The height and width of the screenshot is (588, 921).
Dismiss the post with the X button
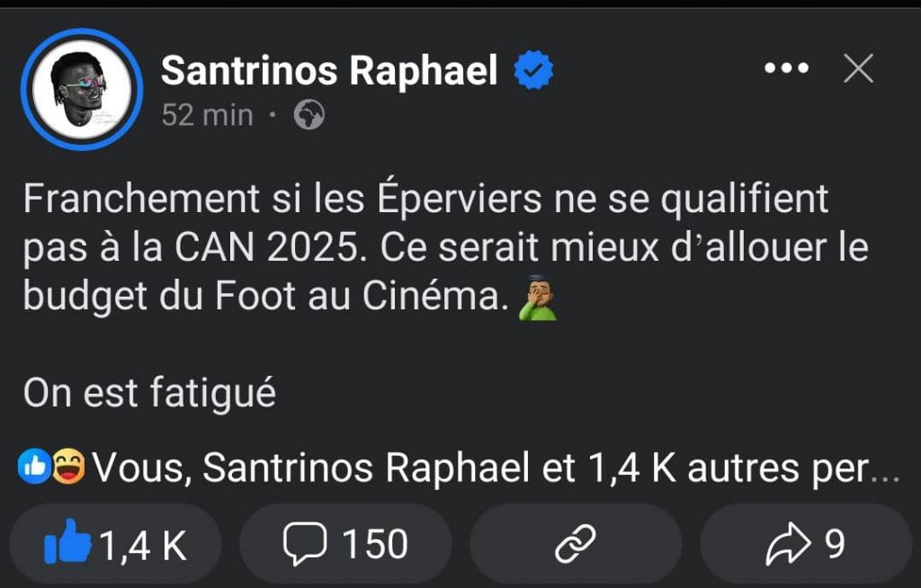pos(858,69)
